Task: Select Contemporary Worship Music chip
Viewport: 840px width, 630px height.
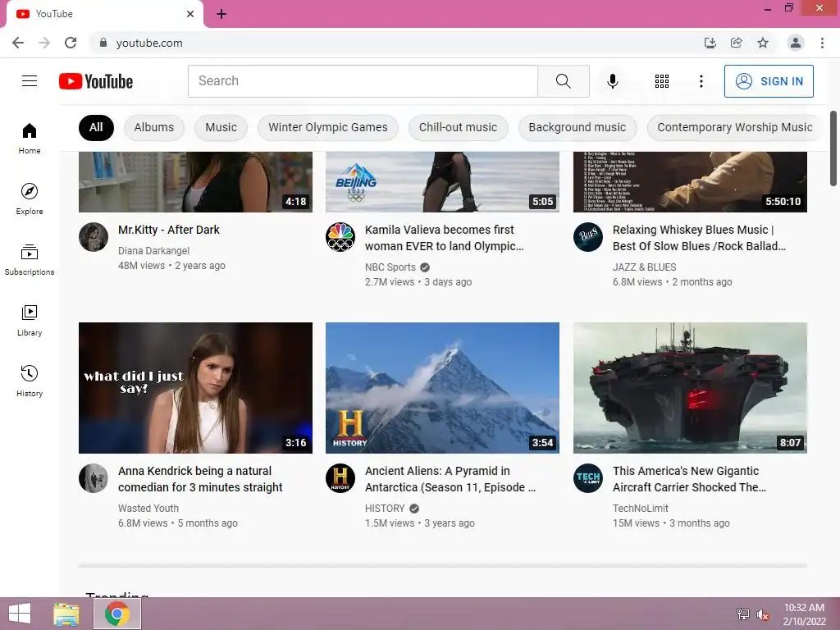Action: (x=734, y=127)
